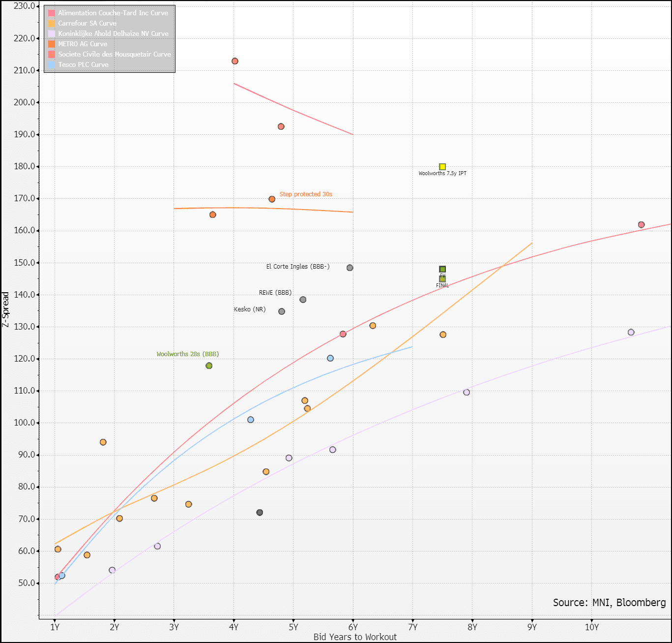Select the gray Kesko data point

pos(282,311)
